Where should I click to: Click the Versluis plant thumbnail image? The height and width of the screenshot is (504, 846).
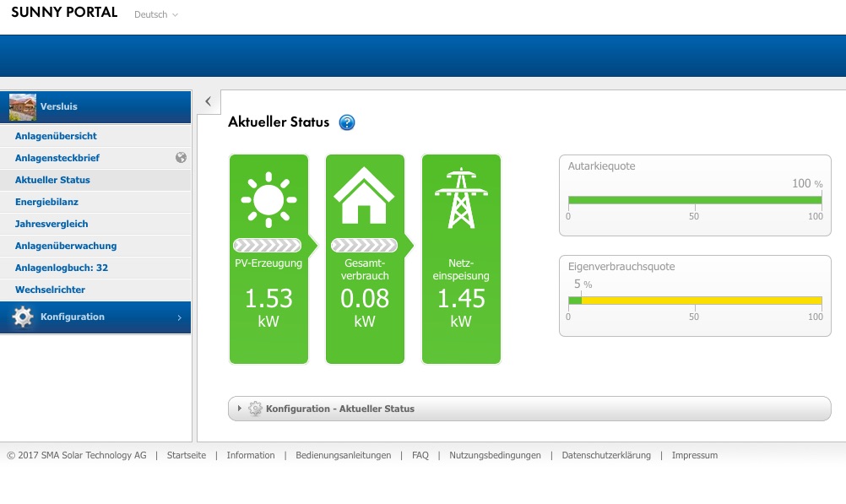pos(23,107)
